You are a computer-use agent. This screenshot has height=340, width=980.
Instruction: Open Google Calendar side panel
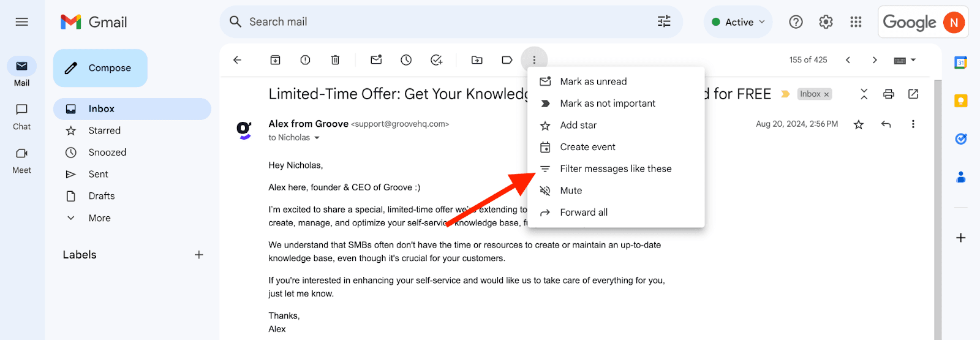pos(961,62)
